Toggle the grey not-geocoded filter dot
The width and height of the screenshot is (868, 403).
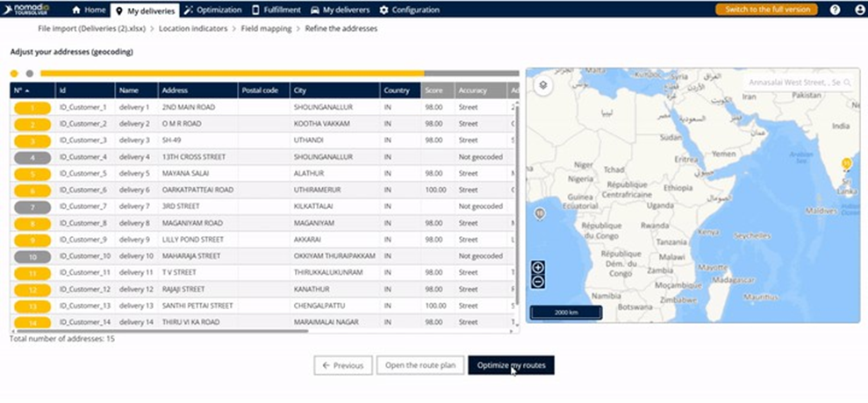30,74
